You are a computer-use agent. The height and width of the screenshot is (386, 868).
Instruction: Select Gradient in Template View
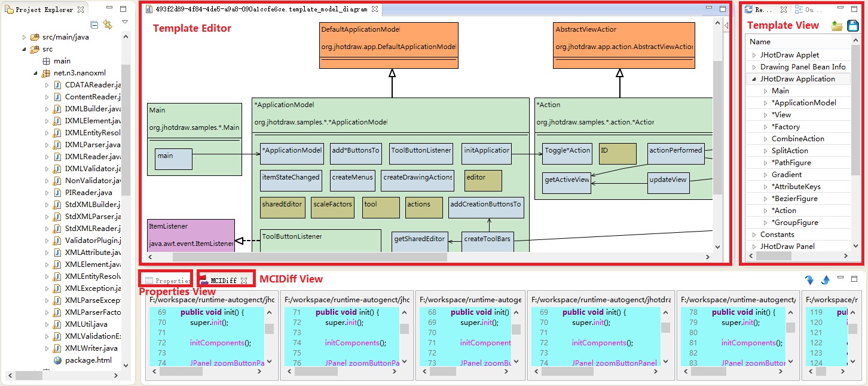pos(787,175)
